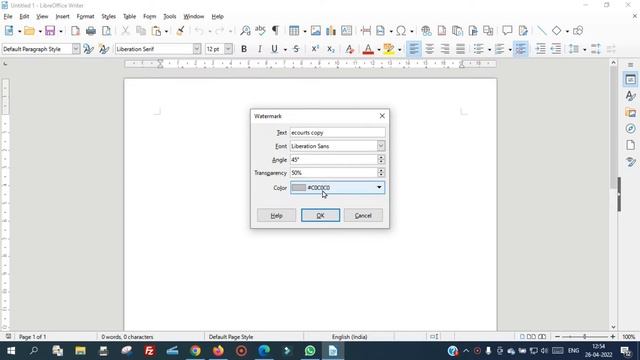This screenshot has height=360, width=640.
Task: Click the Copy icon
Action: pos(141,31)
